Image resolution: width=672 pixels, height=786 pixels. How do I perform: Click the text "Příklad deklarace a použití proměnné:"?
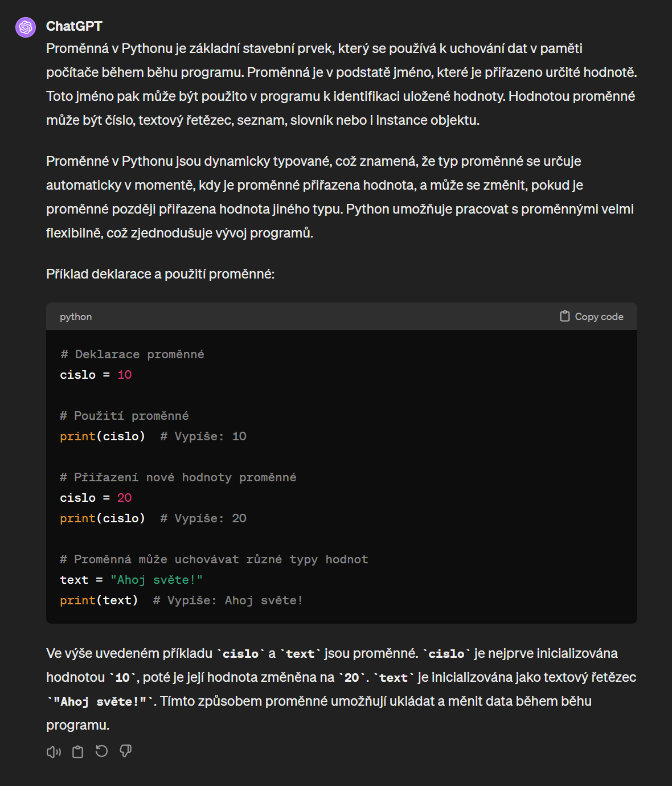point(161,274)
